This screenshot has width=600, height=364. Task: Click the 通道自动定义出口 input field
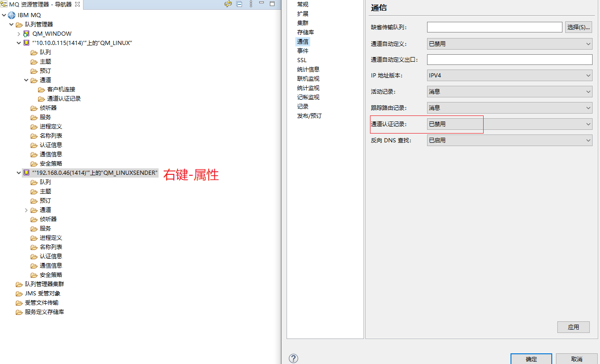pos(510,59)
